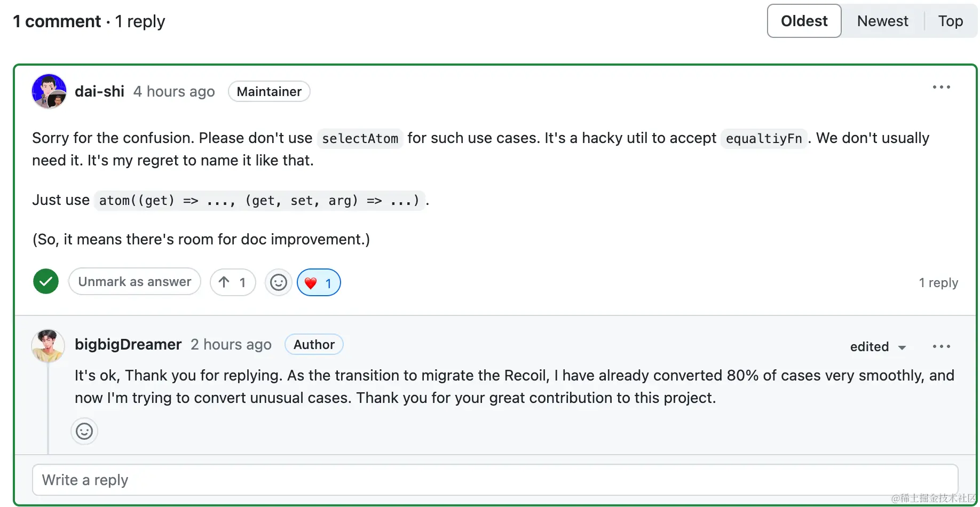Open dai-shi's username profile link
980x507 pixels.
[100, 91]
